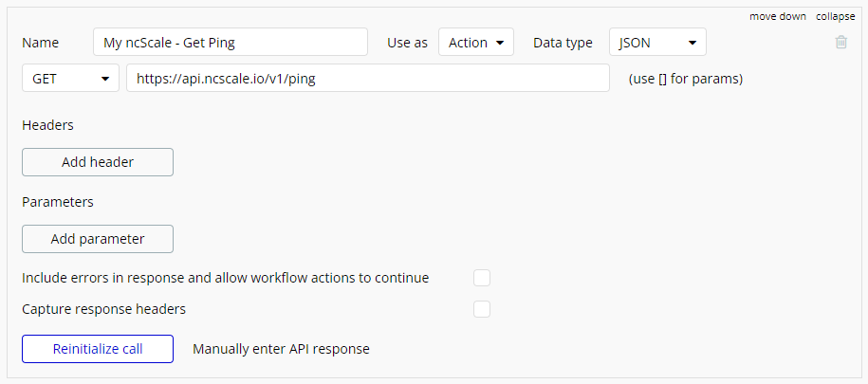Screen dimensions: 868x384
Task: Focus the API URL input field
Action: 368,78
